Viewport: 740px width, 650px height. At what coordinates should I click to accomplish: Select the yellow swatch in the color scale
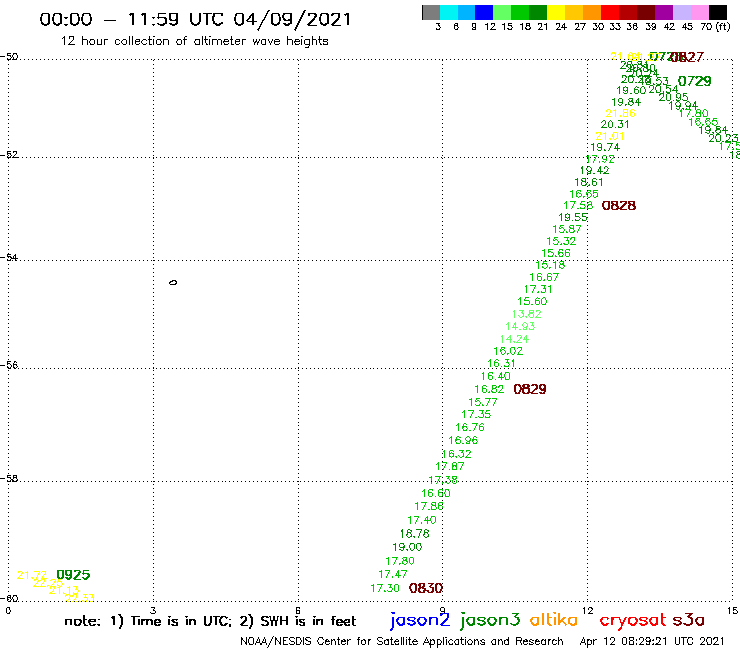point(556,12)
